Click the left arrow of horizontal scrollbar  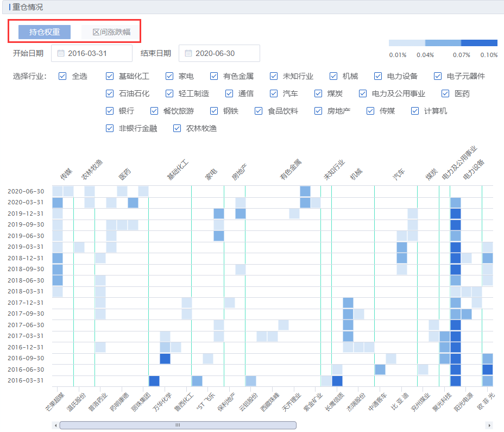(x=55, y=425)
